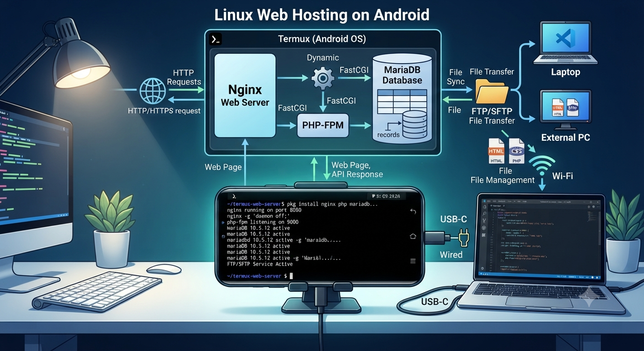
Task: Select the Nginx Web Server box
Action: pyautogui.click(x=245, y=95)
